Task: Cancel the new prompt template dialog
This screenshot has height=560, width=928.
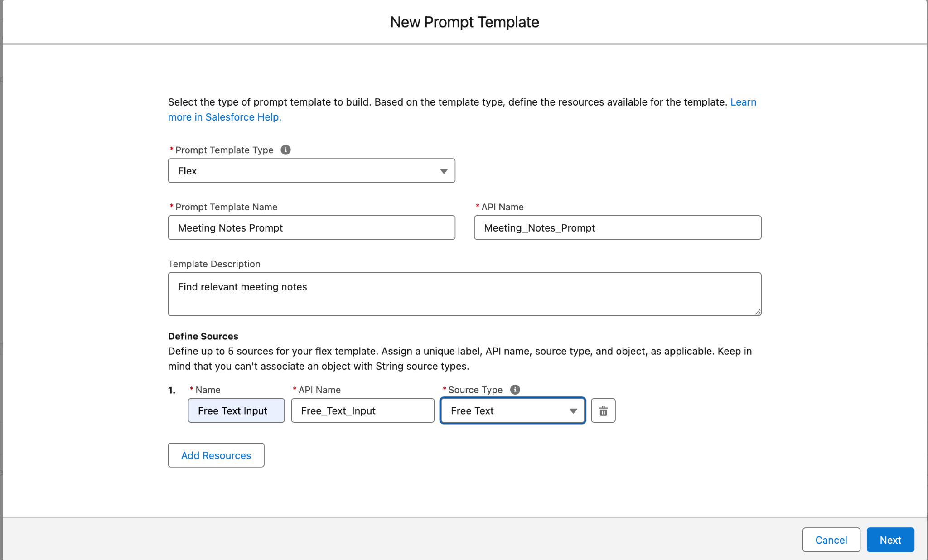Action: (x=831, y=540)
